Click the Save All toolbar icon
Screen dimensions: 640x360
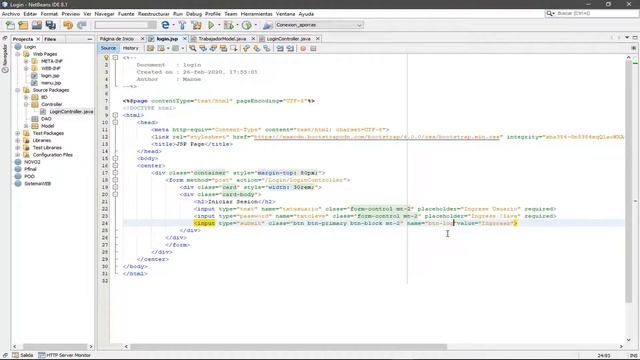pos(51,25)
